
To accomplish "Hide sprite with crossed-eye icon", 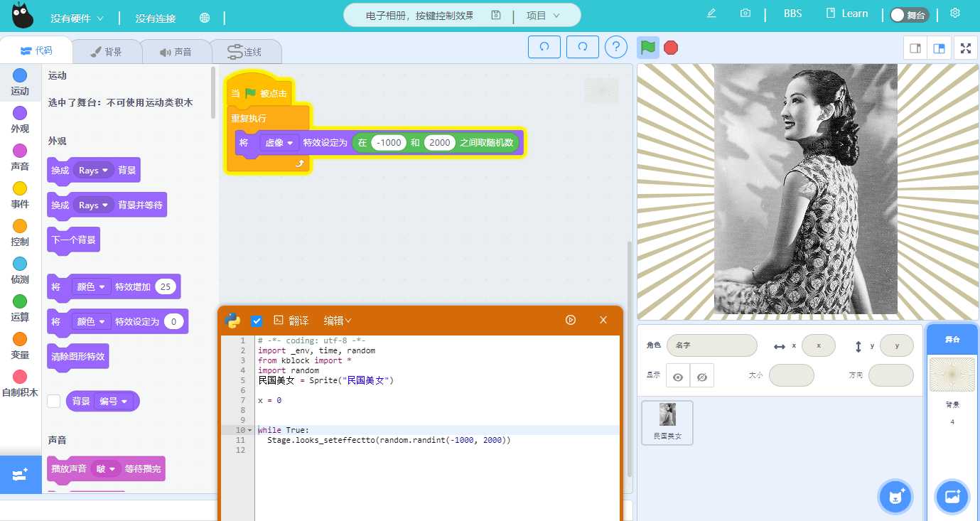I will click(702, 377).
